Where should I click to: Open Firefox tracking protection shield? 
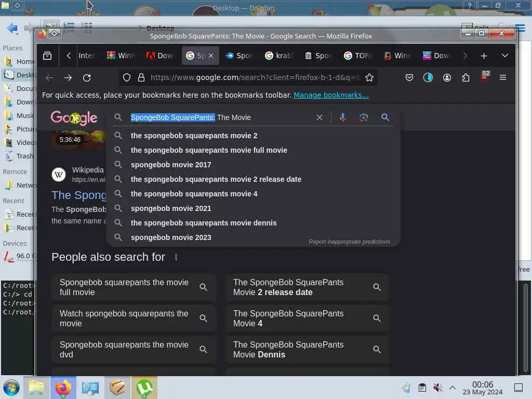coord(127,78)
